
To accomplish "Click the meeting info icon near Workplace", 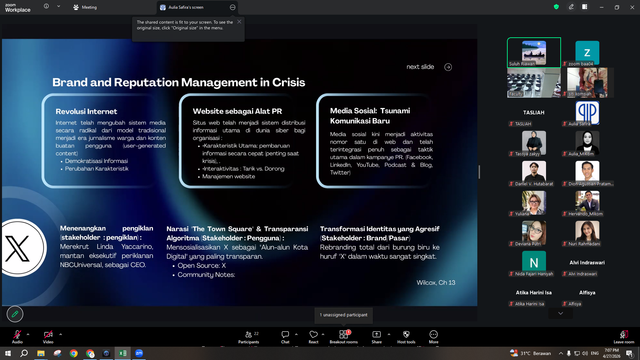I will (x=46, y=7).
